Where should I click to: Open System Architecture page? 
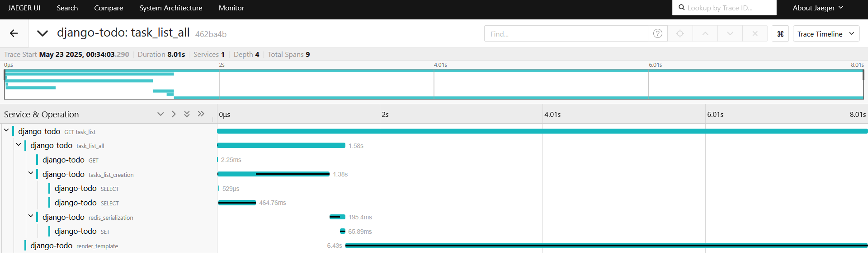170,8
